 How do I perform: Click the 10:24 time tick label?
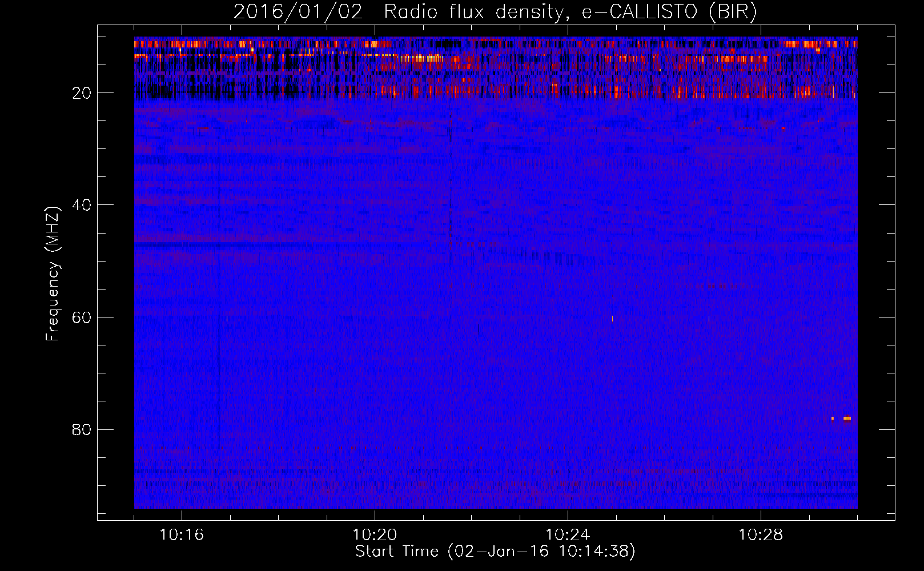point(568,535)
